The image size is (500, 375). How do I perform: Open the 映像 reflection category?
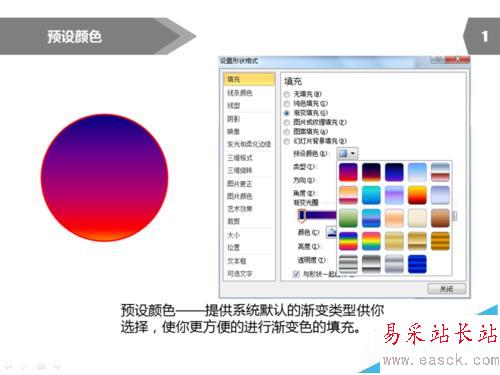point(249,131)
